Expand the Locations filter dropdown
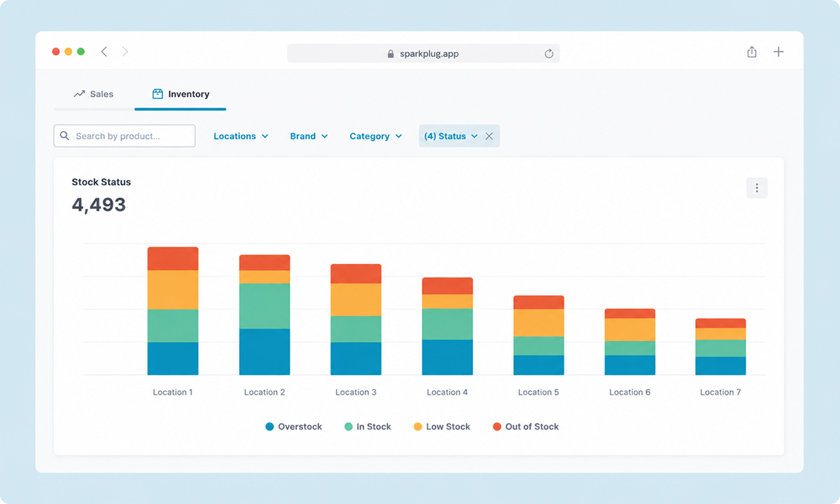 click(241, 136)
